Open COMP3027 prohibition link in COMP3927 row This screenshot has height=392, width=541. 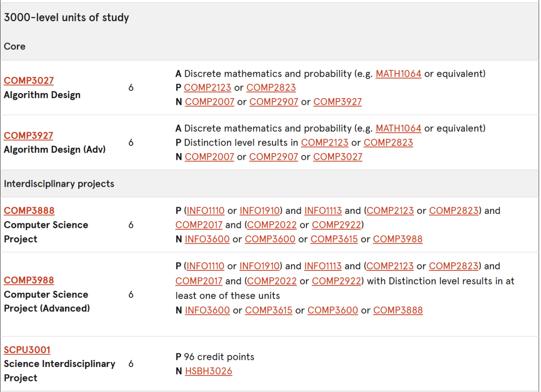(x=338, y=157)
